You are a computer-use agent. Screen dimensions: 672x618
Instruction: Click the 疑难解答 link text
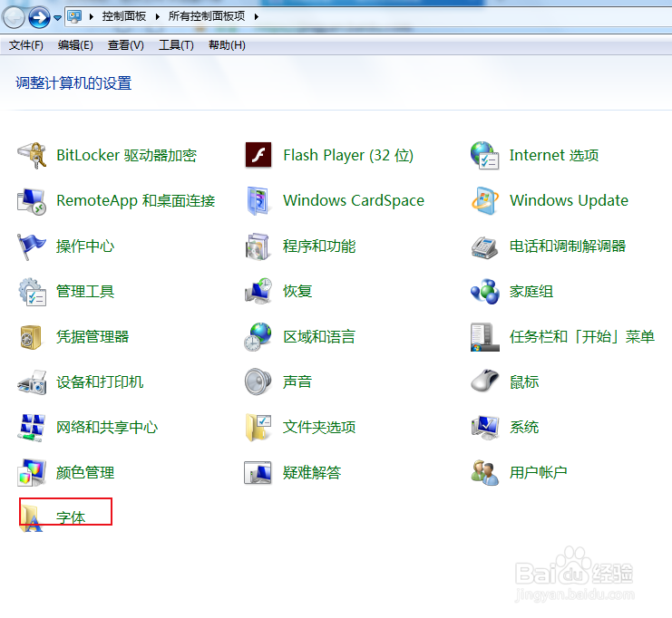click(312, 473)
